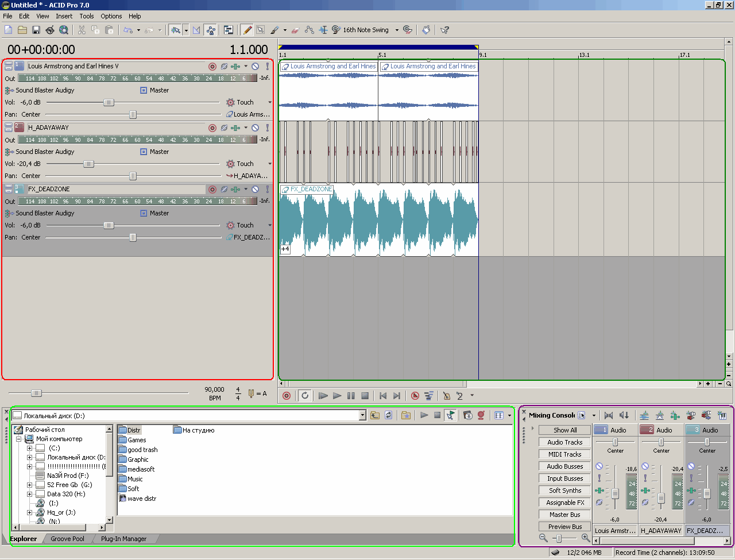Open the 16th Note Swing groove dropdown
This screenshot has height=560, width=735.
tap(396, 30)
